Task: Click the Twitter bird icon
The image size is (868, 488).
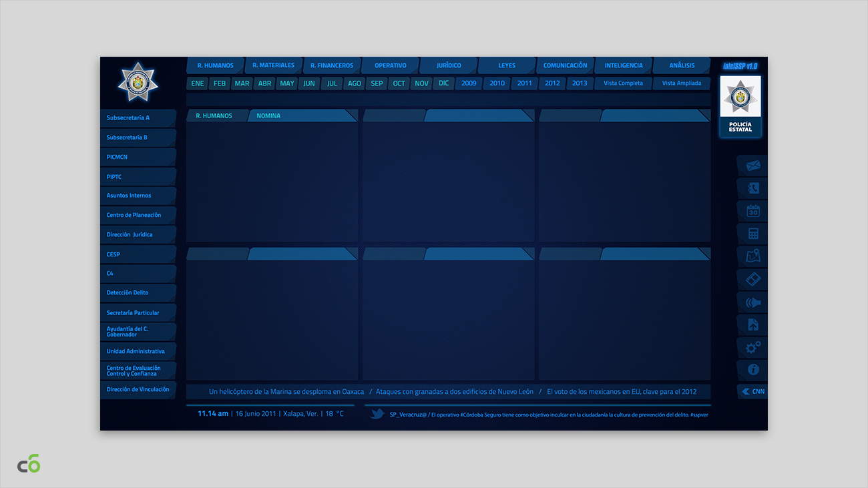Action: 377,415
